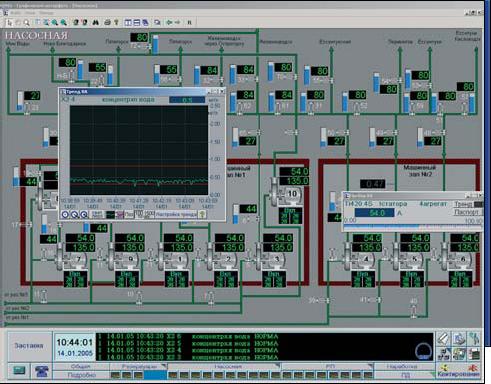Click the highlighted blue screen thumbnail in bottom bar
The width and height of the screenshot is (491, 384).
(155, 375)
